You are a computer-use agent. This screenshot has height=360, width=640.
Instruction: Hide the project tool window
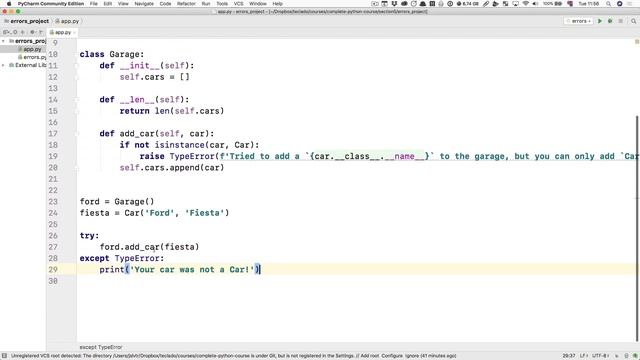coord(41,32)
